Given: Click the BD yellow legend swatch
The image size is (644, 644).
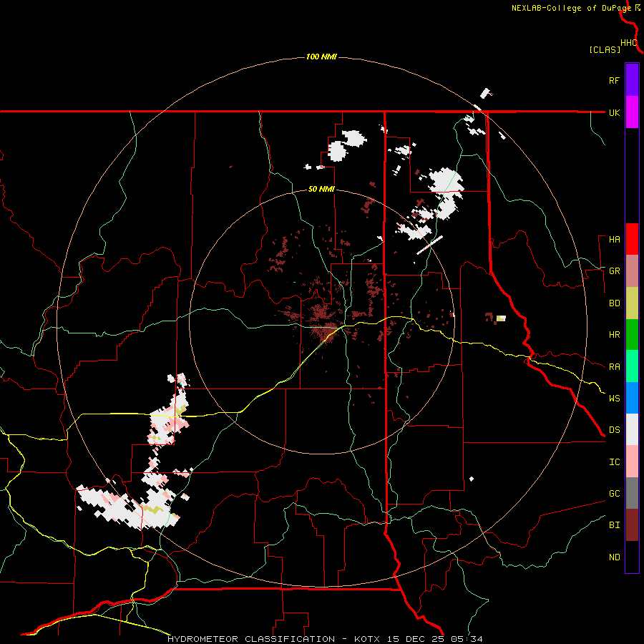Looking at the screenshot, I should click(632, 303).
